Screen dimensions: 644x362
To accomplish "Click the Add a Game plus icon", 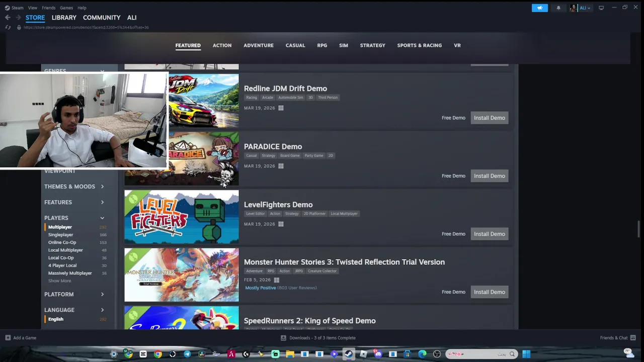I will 8,338.
